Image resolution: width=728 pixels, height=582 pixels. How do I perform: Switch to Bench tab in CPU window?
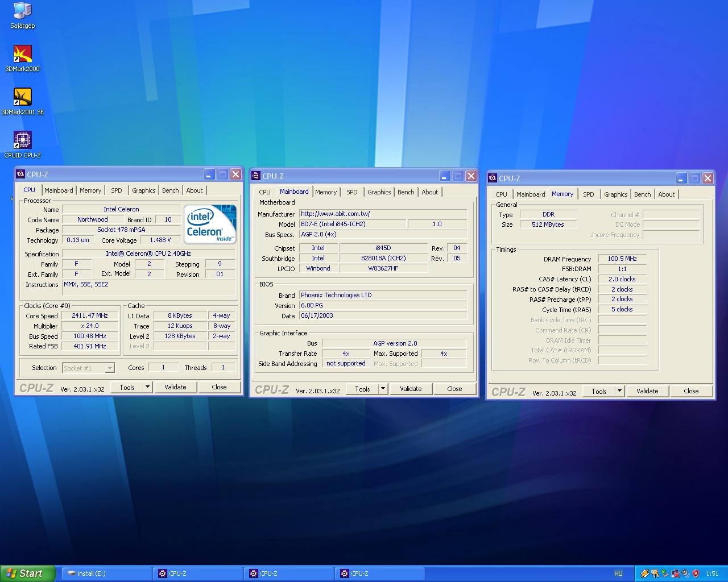pyautogui.click(x=171, y=190)
